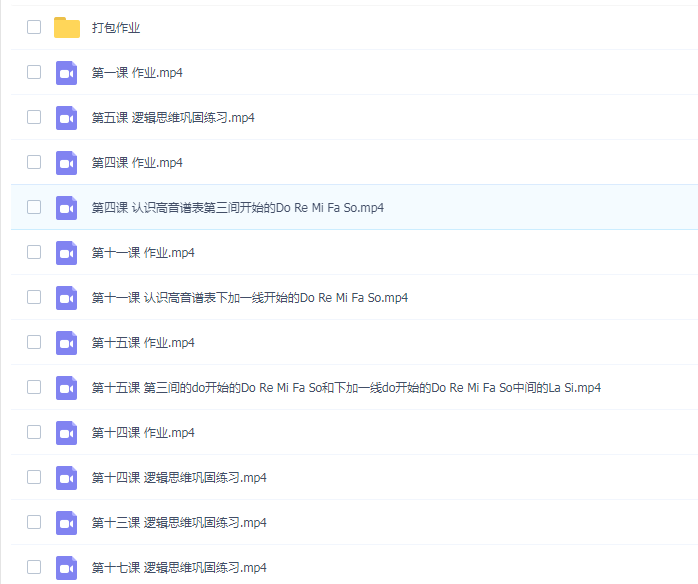Open file name 第十一课 作业.mp4

click(143, 252)
